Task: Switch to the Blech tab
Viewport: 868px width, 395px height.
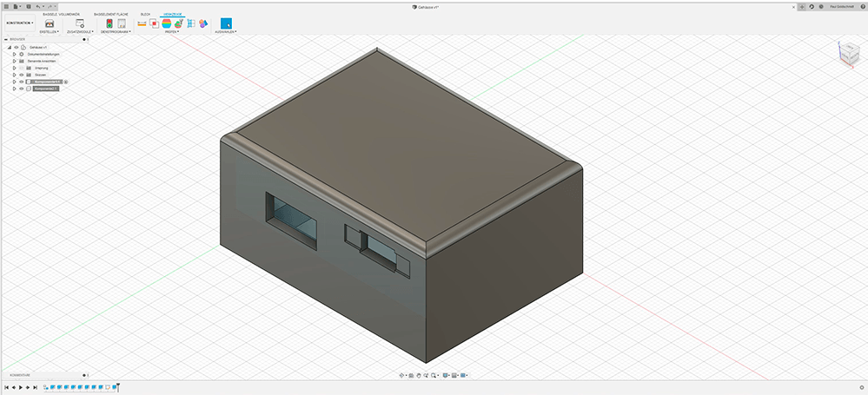Action: pyautogui.click(x=145, y=14)
